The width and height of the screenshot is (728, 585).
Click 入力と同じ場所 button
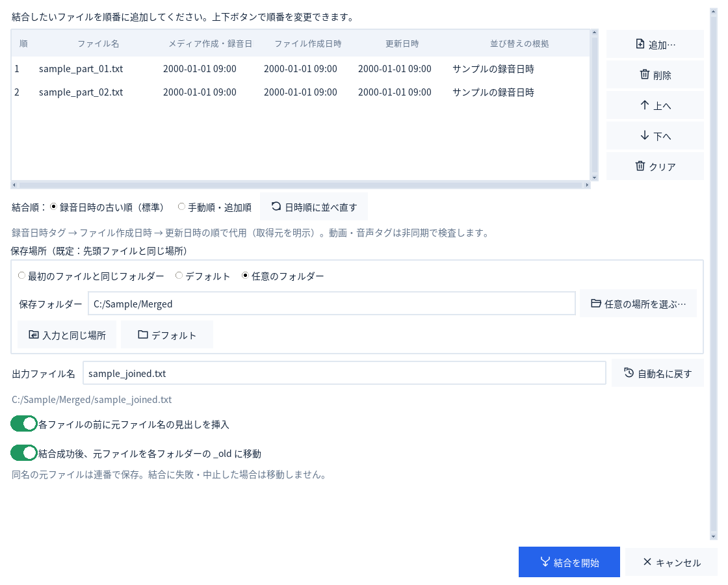(67, 334)
